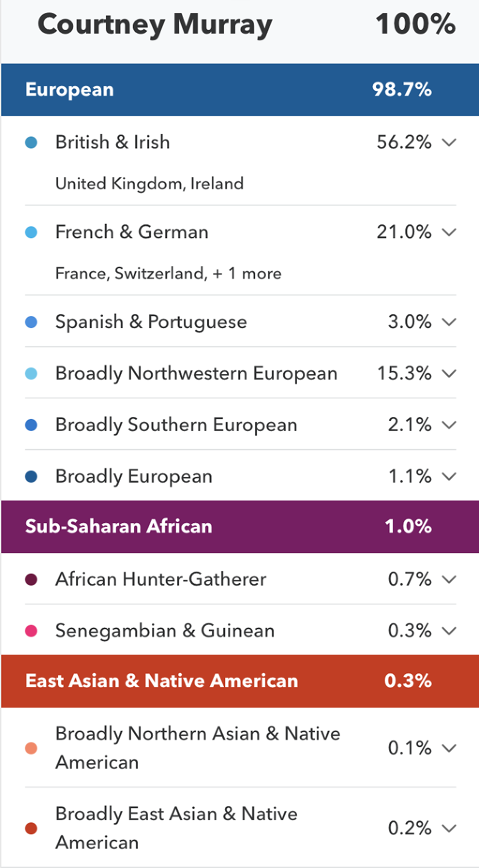The image size is (479, 868).
Task: Click the Courtney Murray name heading
Action: point(155,25)
